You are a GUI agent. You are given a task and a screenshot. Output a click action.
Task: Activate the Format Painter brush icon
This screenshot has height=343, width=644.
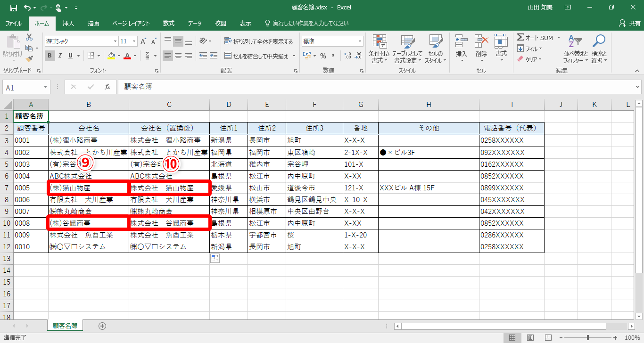[x=29, y=59]
